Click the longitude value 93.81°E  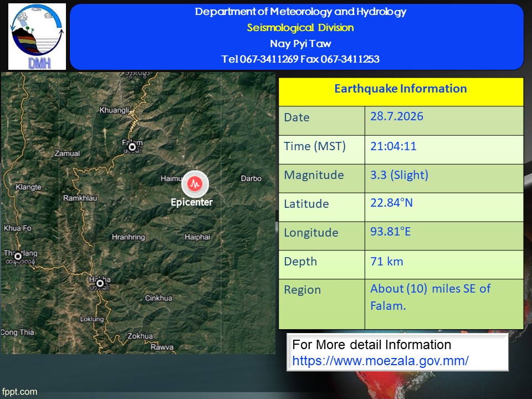point(391,232)
